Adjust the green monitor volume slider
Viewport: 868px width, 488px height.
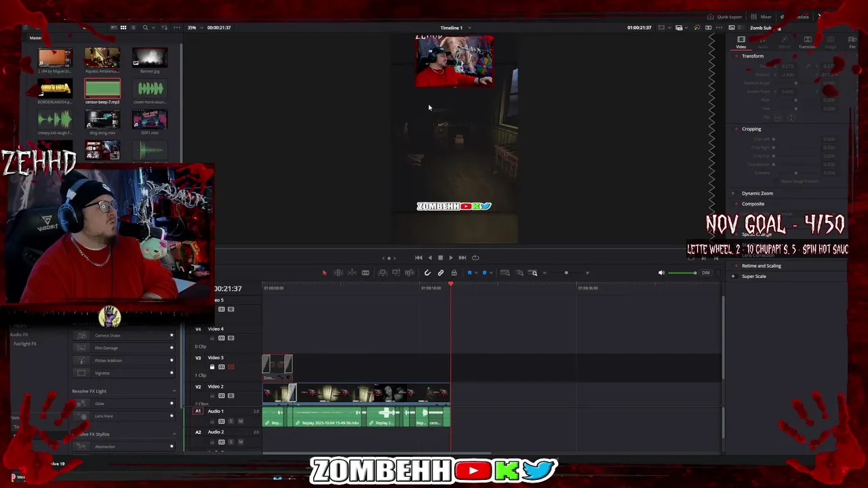(682, 273)
